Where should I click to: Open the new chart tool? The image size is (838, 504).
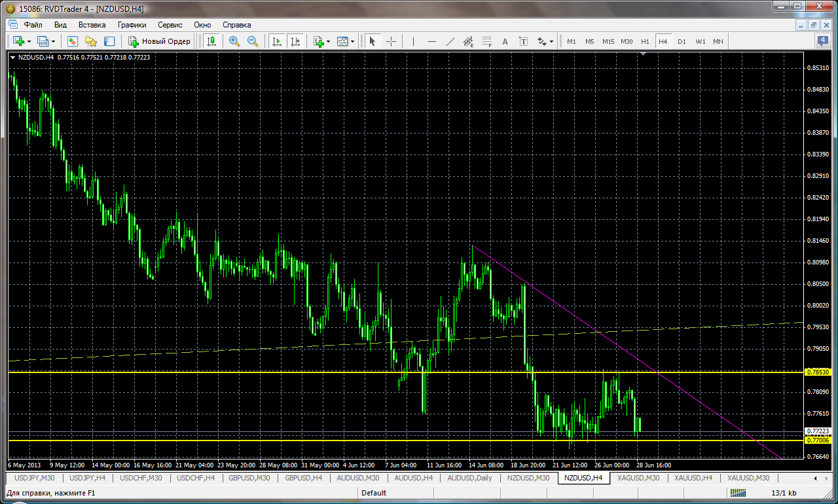tap(18, 41)
